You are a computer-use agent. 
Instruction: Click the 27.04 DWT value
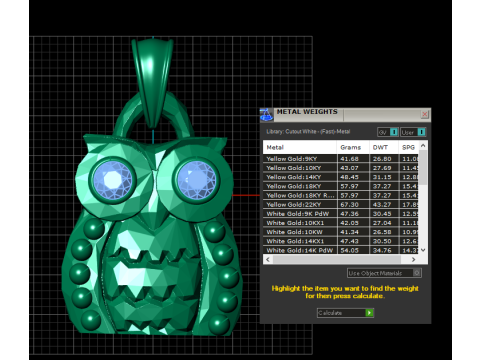pyautogui.click(x=382, y=223)
